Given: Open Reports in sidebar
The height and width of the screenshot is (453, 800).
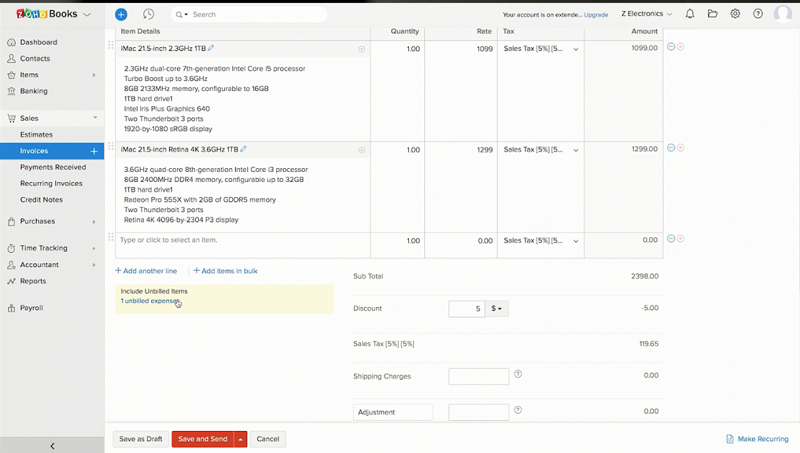Looking at the screenshot, I should coord(33,281).
